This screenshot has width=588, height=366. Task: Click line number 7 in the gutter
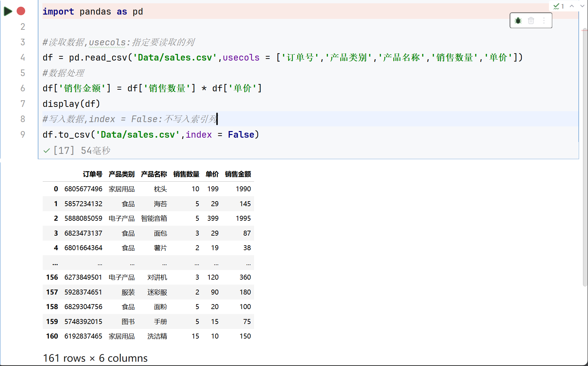pyautogui.click(x=23, y=104)
